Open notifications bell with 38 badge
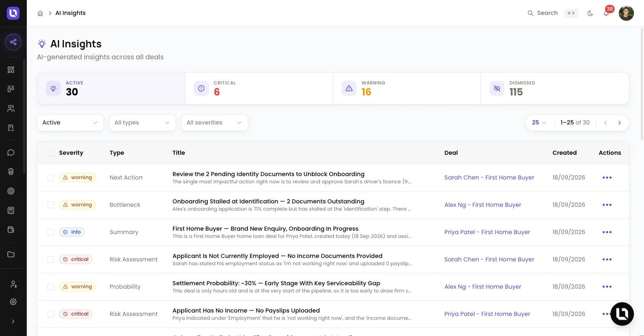Image resolution: width=644 pixels, height=336 pixels. point(607,13)
